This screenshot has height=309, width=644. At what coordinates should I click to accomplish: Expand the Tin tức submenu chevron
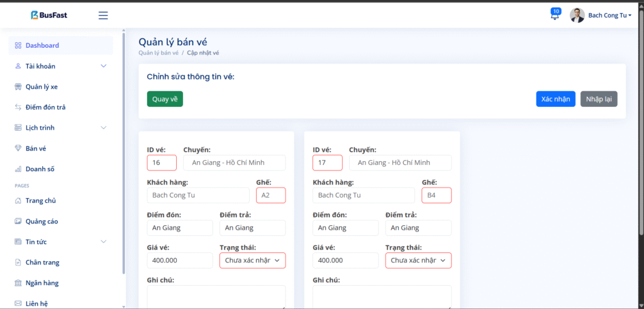coord(104,242)
